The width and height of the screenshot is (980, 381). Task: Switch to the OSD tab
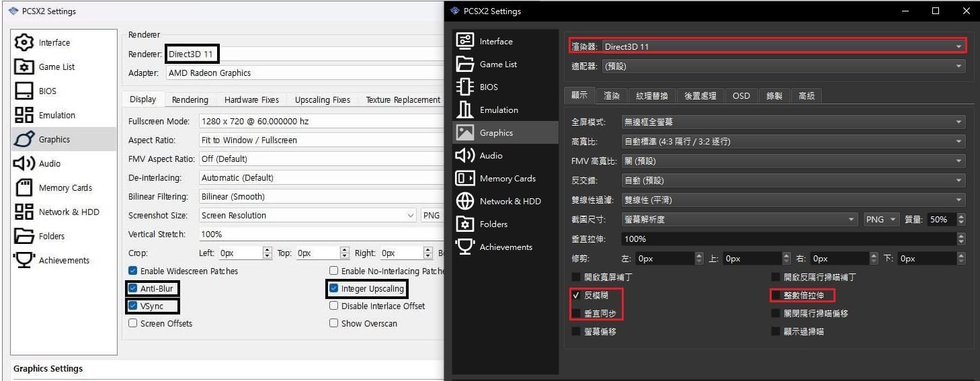tap(741, 95)
